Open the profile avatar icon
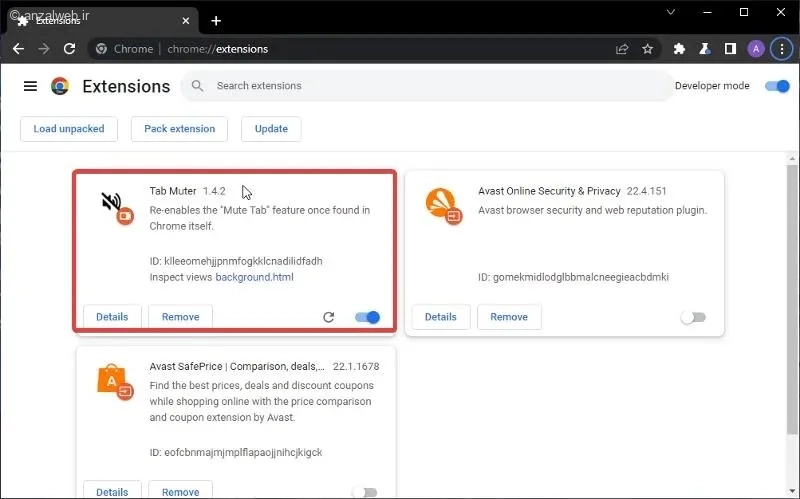Image resolution: width=800 pixels, height=499 pixels. [x=756, y=49]
